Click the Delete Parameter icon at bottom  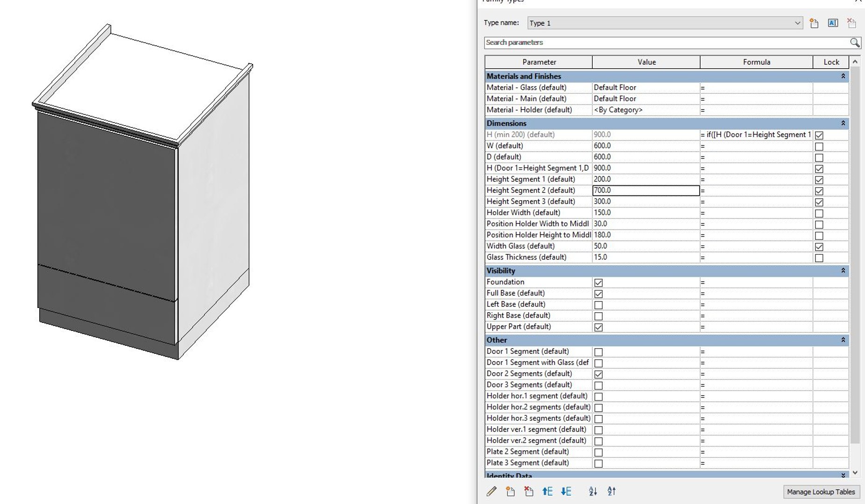528,491
